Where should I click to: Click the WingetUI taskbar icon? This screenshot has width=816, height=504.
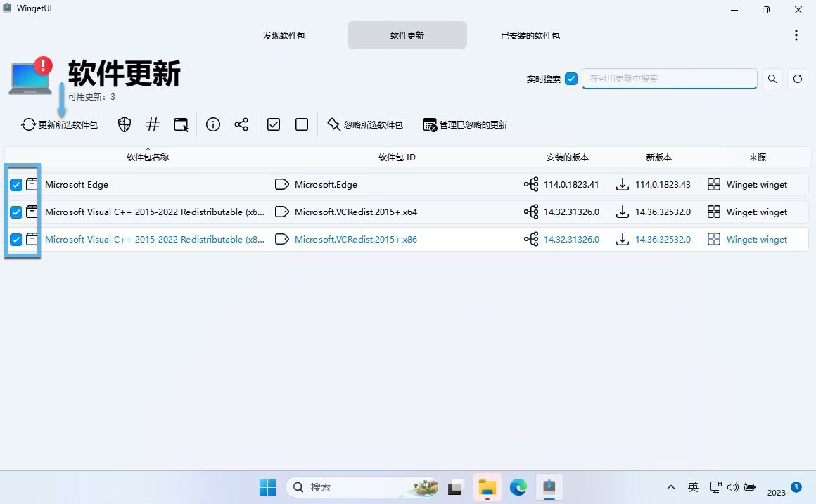click(x=549, y=487)
